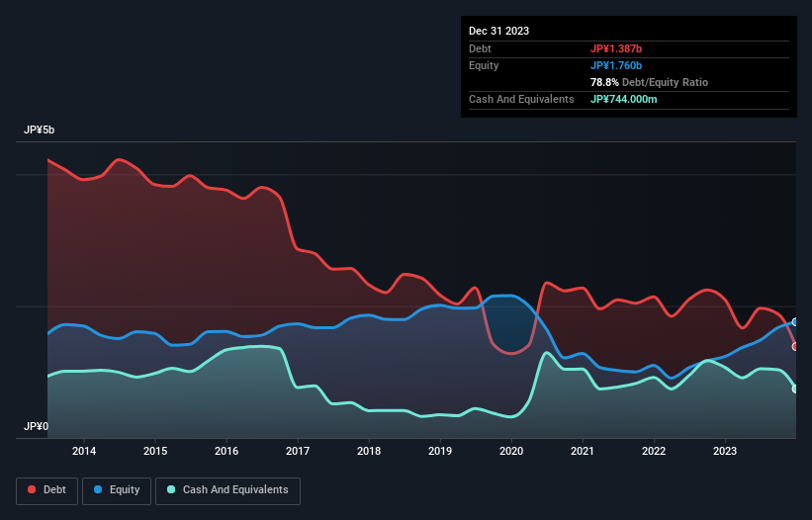812x520 pixels.
Task: Click the Debt row label in tooltip
Action: (480, 48)
